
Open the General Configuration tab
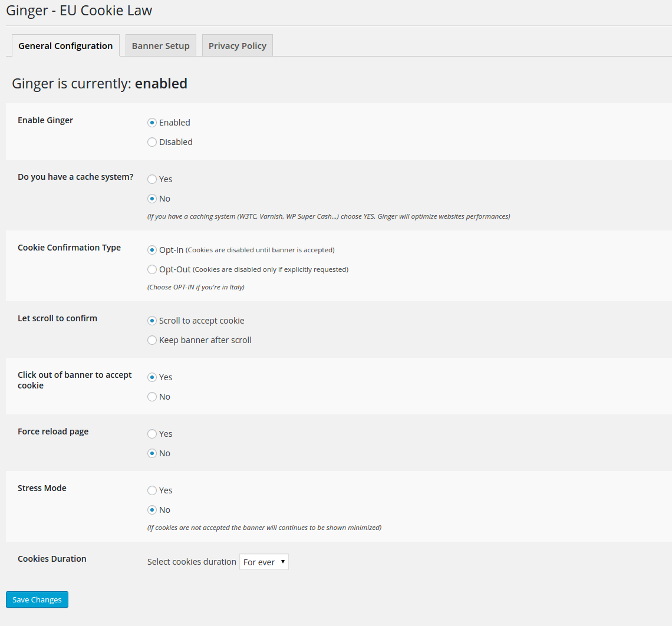[x=65, y=45]
